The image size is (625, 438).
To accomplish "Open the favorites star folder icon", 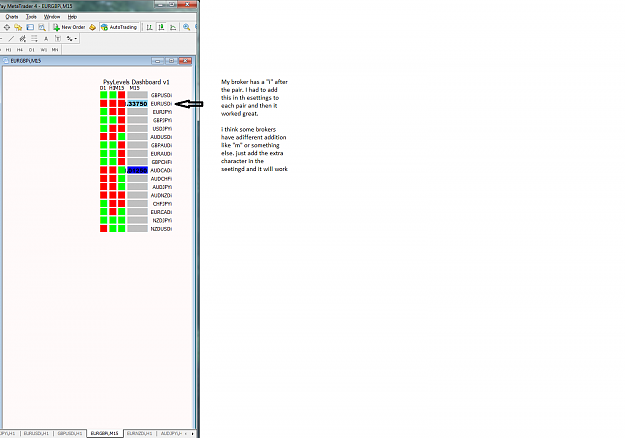I will coord(18,27).
